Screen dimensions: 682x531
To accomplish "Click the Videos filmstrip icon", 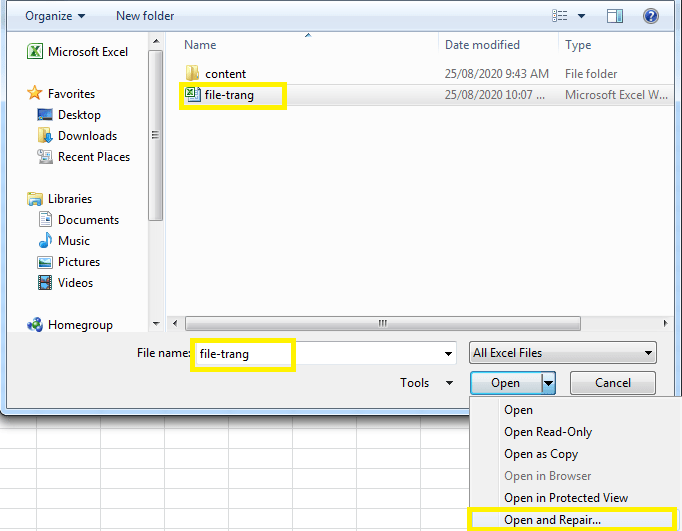I will click(x=45, y=282).
